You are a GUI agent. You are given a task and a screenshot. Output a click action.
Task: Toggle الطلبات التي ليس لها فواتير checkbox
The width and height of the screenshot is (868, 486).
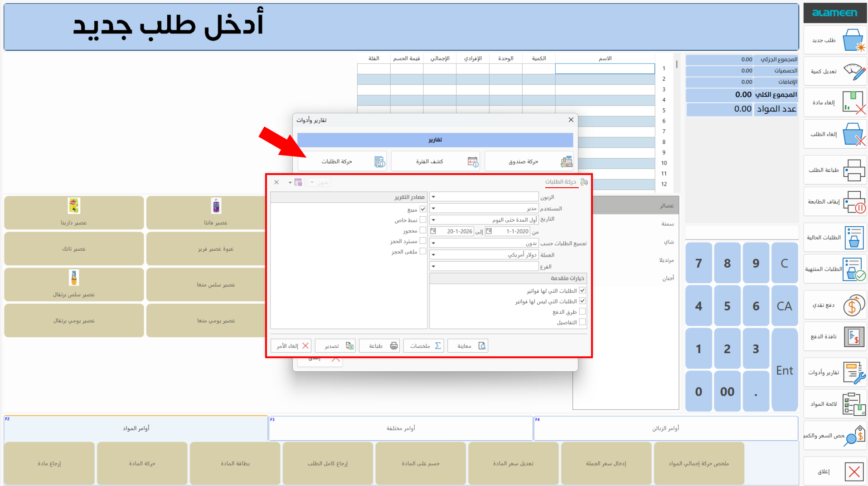[582, 301]
